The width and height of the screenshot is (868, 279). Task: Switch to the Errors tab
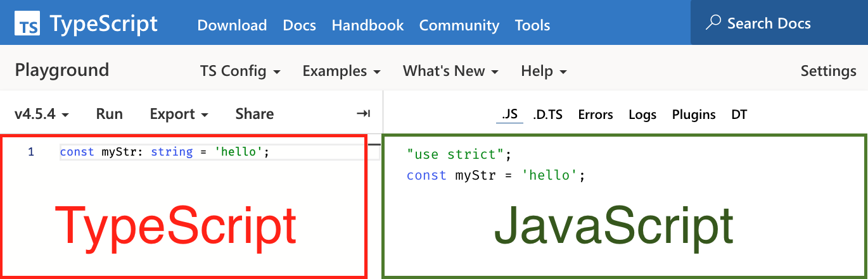tap(596, 115)
